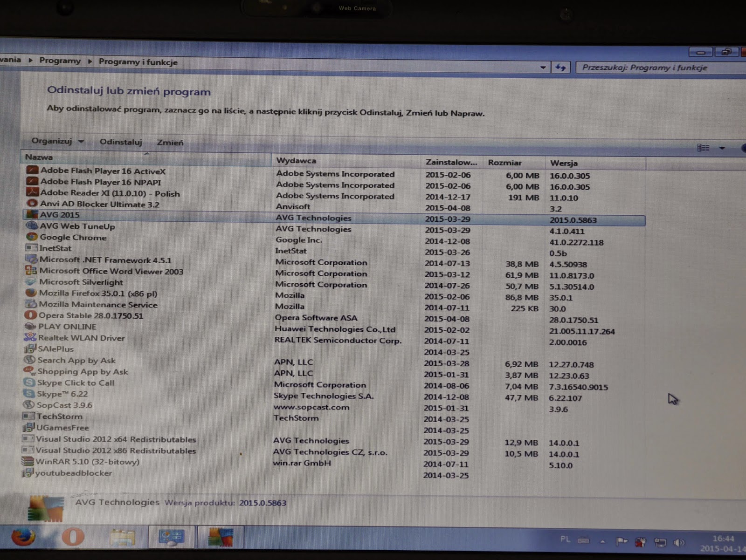Open Opera from the taskbar
This screenshot has width=746, height=560.
pos(73,537)
